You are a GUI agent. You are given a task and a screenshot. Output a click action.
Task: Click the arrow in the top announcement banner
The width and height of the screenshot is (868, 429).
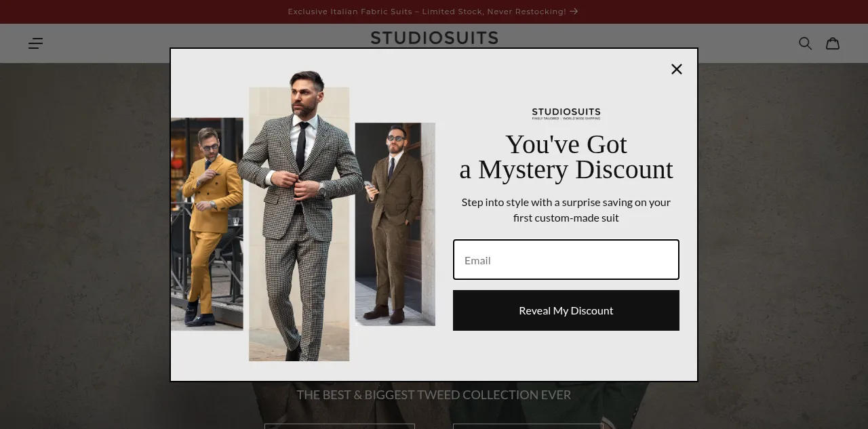(574, 12)
